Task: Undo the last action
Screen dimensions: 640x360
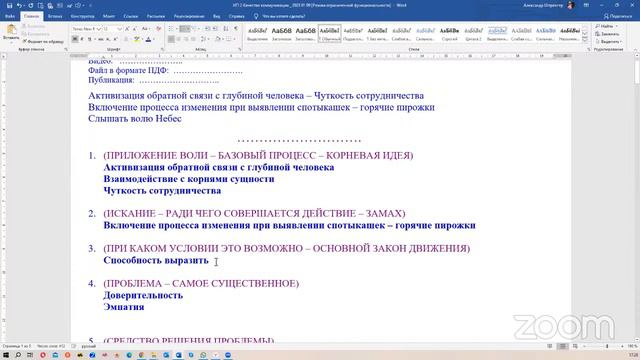Action: point(18,6)
